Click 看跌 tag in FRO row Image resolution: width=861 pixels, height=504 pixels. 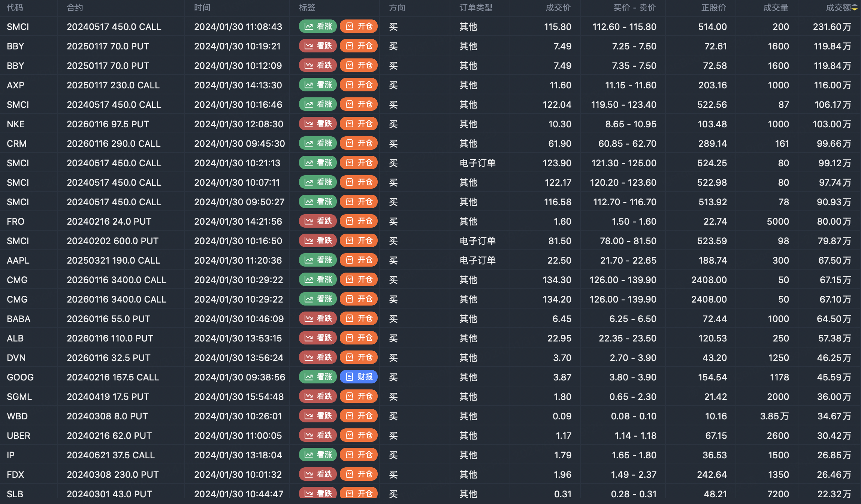tap(318, 221)
